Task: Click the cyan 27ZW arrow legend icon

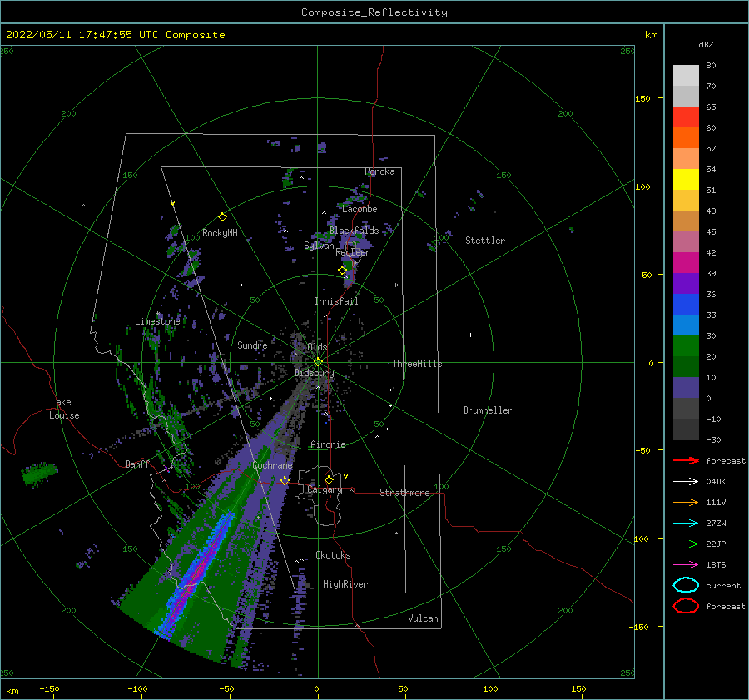Action: coord(686,524)
